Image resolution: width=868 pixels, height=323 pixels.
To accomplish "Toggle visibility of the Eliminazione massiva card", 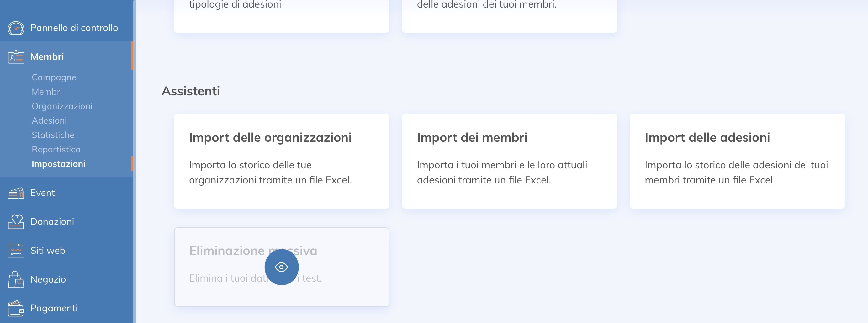I will tap(282, 267).
